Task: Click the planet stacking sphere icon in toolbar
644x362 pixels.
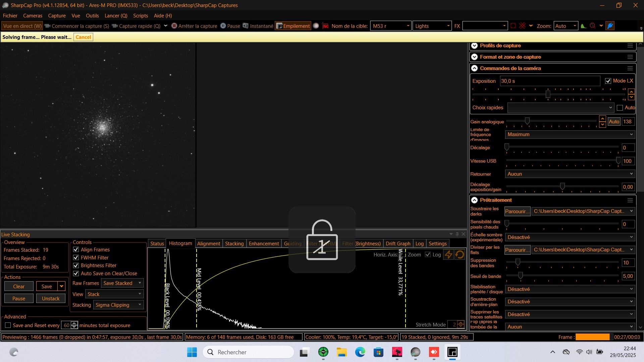Action: 316,26
